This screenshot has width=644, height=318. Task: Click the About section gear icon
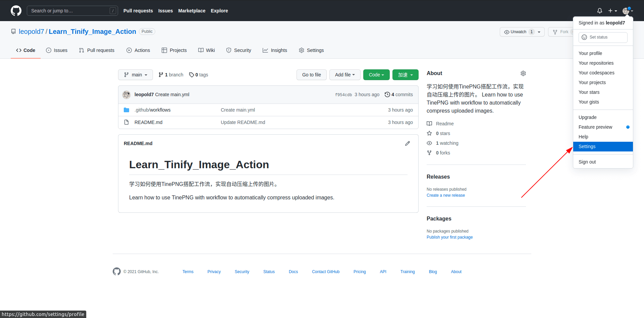[523, 73]
